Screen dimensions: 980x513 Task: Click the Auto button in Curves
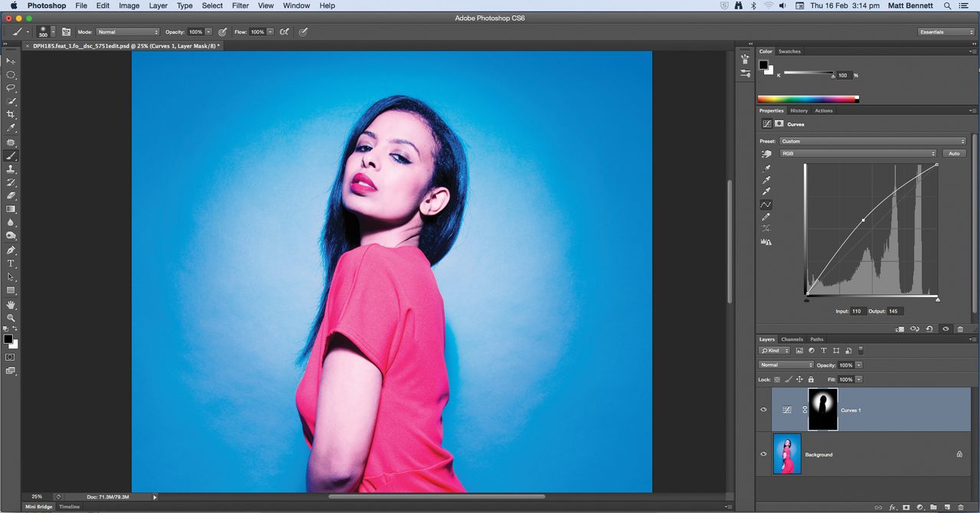[x=954, y=153]
